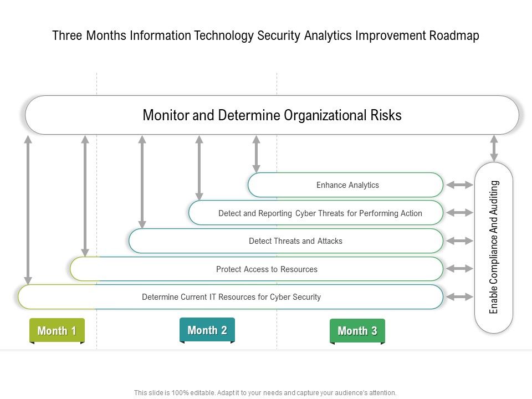The height and width of the screenshot is (399, 532).
Task: Click the vertical arrow above Enable Compliance And Auditing
Action: 494,149
